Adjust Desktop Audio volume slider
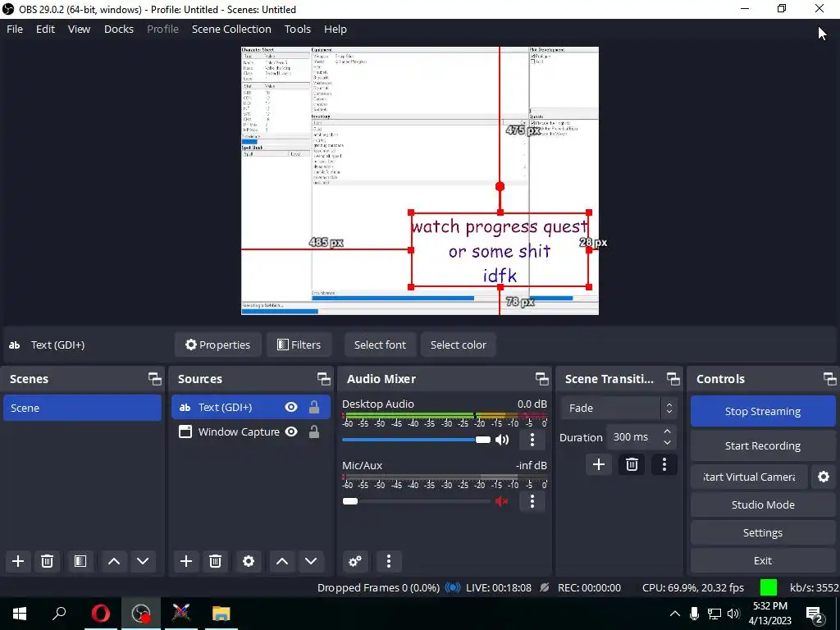The image size is (840, 630). [x=416, y=440]
